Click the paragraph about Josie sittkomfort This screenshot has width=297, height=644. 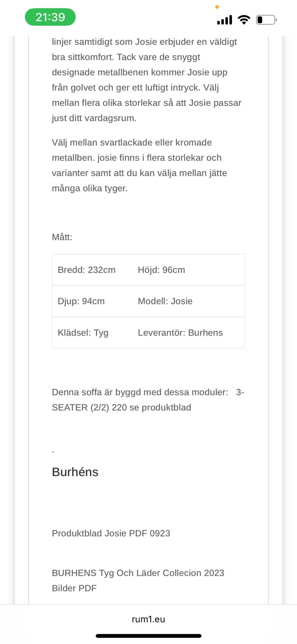click(147, 80)
